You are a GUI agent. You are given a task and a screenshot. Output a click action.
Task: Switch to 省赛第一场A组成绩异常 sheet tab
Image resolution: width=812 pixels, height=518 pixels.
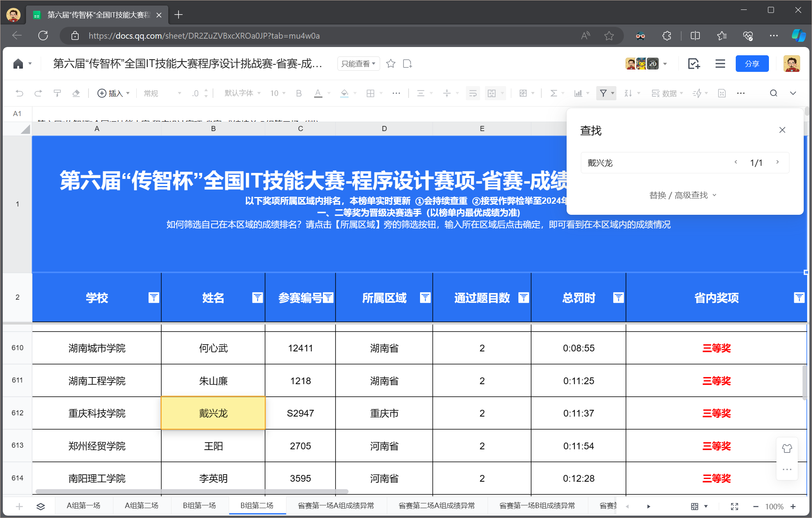point(336,506)
